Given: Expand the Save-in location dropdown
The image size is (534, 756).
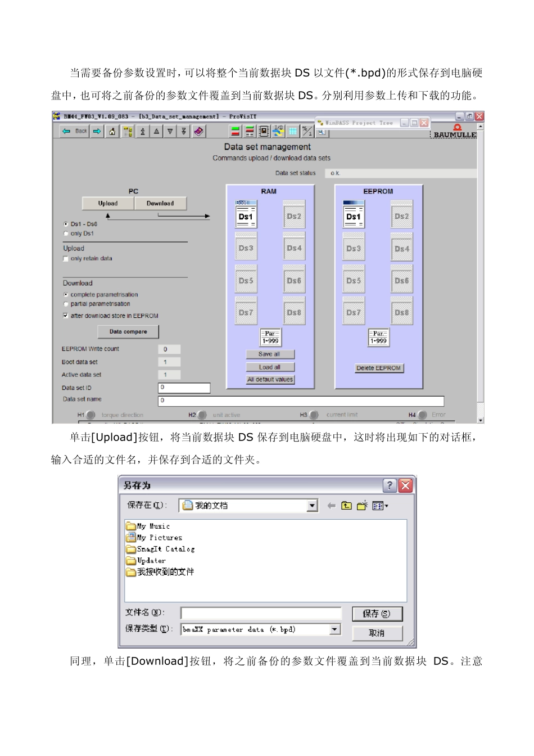Looking at the screenshot, I should pos(313,506).
